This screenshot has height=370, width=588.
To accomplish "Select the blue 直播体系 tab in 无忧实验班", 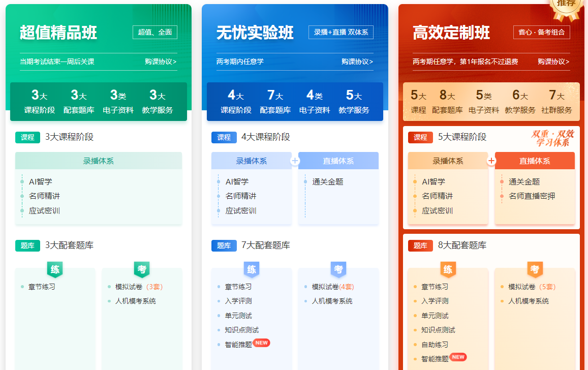I will (x=338, y=161).
